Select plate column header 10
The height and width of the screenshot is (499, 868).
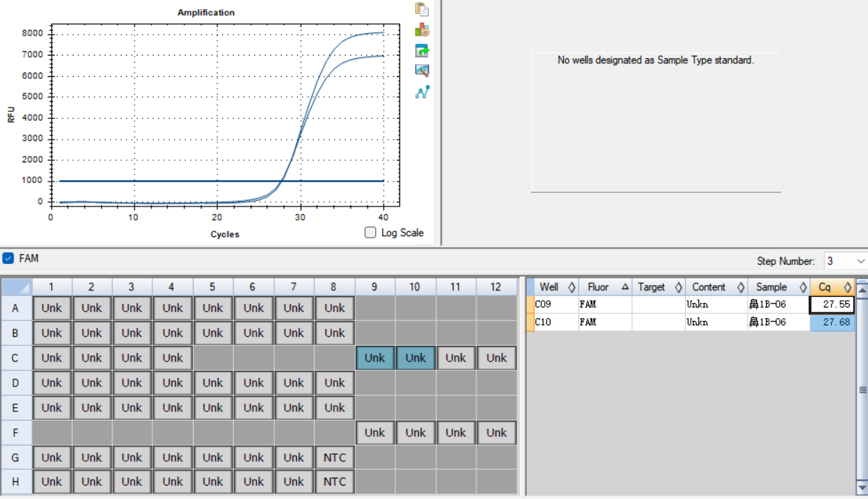pos(414,287)
